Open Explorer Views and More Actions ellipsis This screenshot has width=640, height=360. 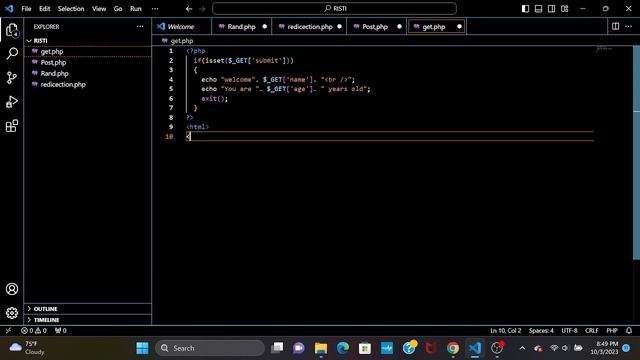pyautogui.click(x=140, y=27)
